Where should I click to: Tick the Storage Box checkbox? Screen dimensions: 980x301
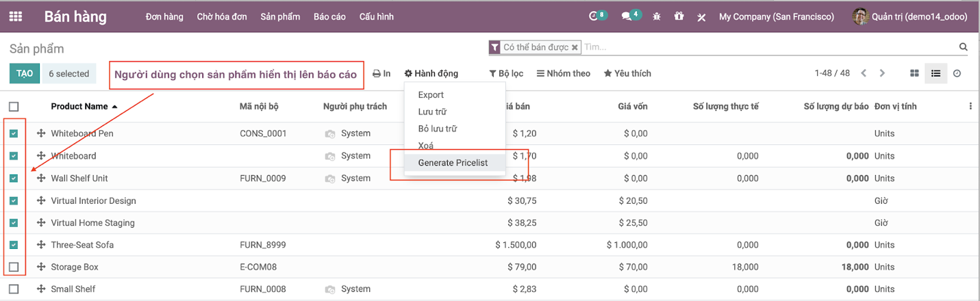pyautogui.click(x=14, y=267)
